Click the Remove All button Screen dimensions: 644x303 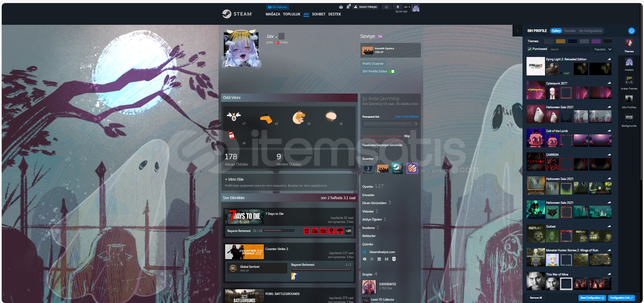(x=536, y=298)
